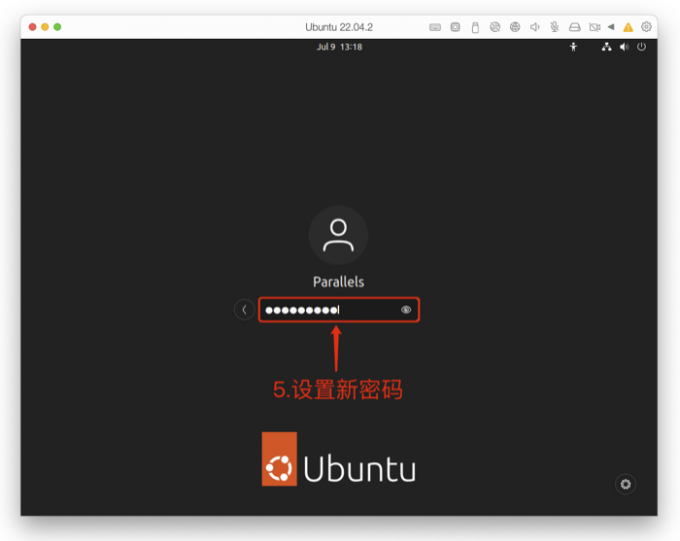
Task: Open Ubuntu accessibility menu in top bar
Action: [573, 47]
